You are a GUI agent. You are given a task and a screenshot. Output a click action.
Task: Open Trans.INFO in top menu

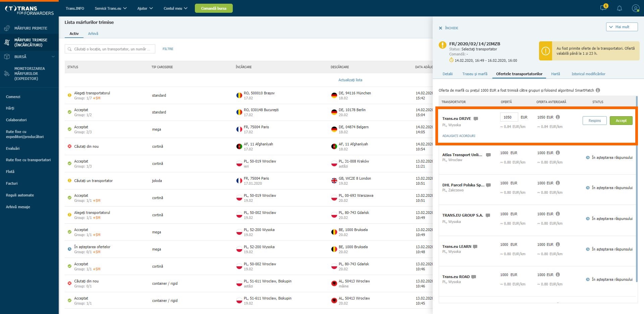coord(75,8)
